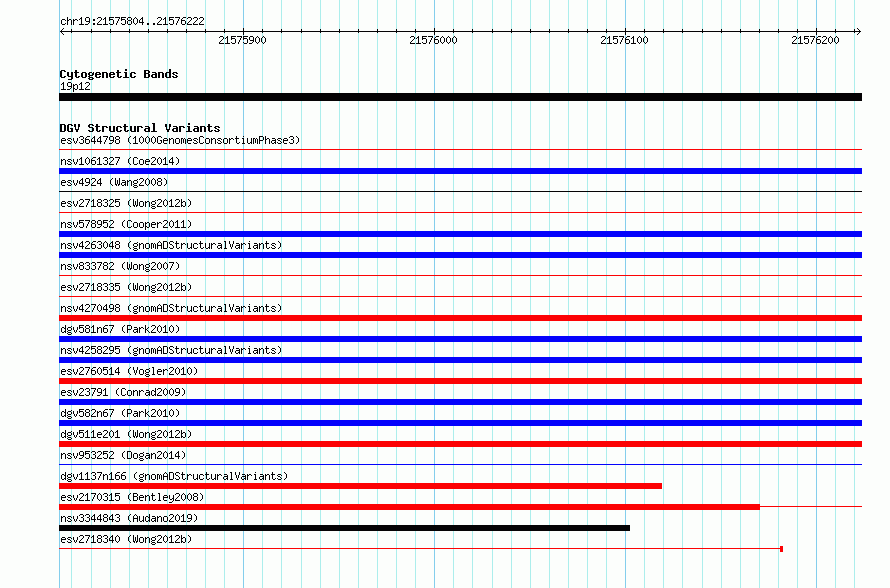The image size is (890, 588).
Task: Select the blue bar under nsv4258295
Action: [460, 360]
